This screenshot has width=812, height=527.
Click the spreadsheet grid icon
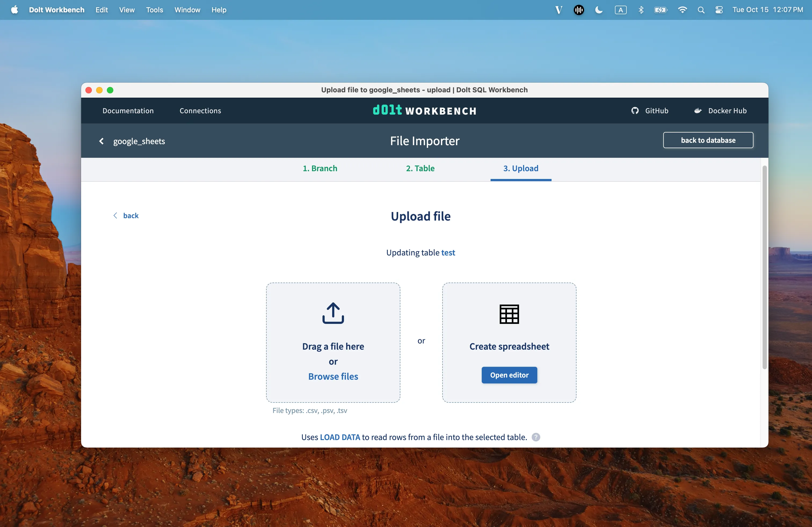point(509,314)
